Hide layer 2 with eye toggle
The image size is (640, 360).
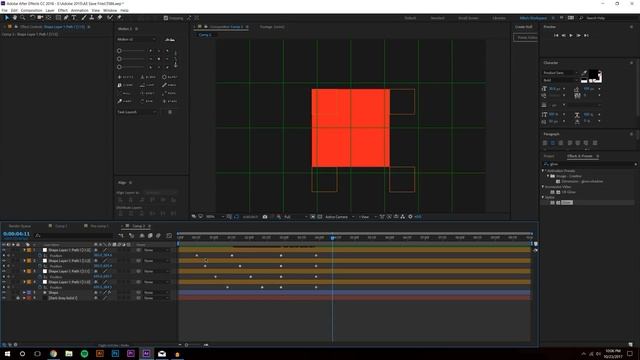pos(4,260)
